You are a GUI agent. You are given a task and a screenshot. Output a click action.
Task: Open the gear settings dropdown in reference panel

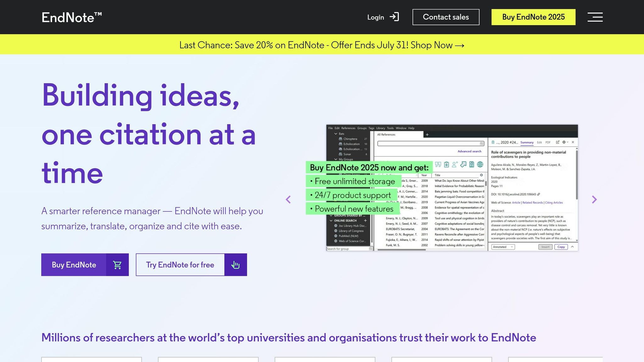(x=565, y=142)
